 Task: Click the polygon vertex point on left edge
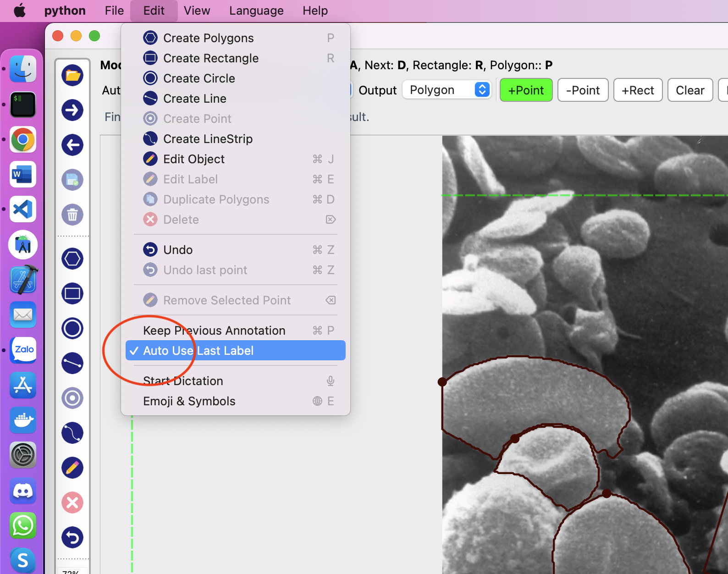[x=442, y=382]
